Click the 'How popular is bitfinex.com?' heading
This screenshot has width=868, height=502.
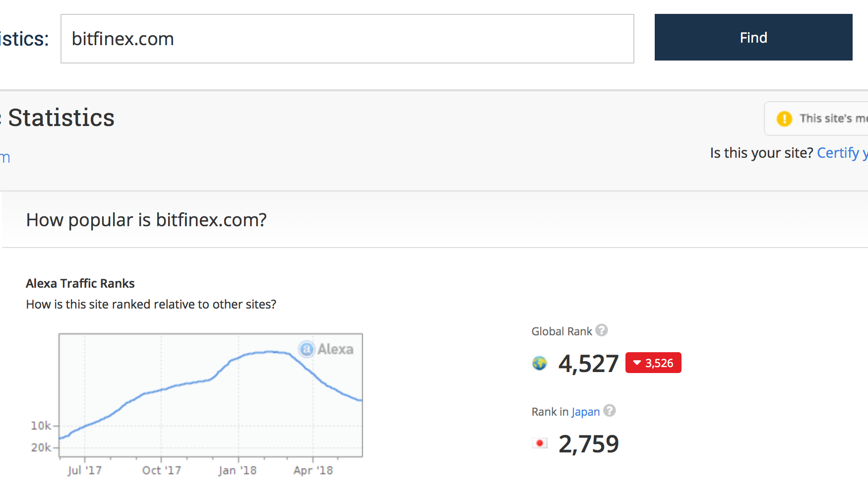[x=146, y=220]
